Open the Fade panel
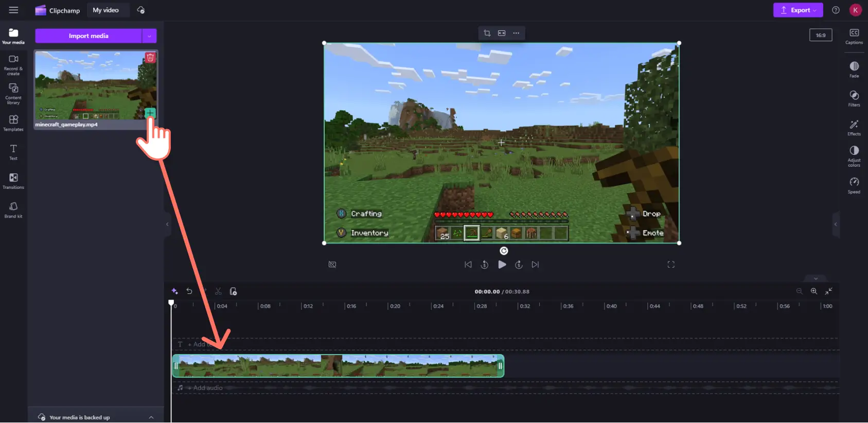The image size is (868, 423). coord(854,69)
